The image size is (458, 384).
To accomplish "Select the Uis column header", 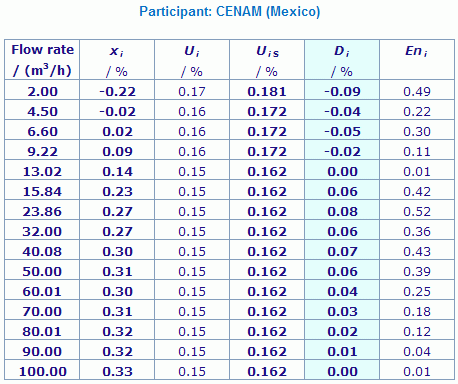I will click(267, 60).
